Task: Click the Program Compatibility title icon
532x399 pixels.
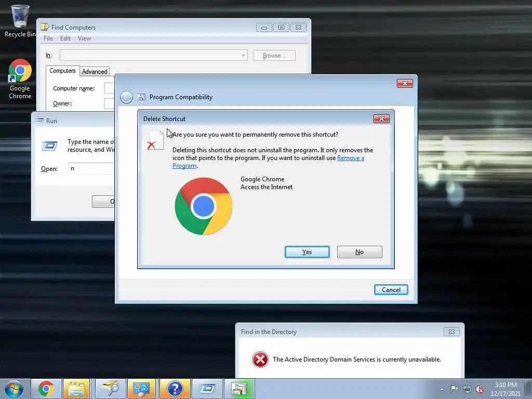Action: [141, 97]
